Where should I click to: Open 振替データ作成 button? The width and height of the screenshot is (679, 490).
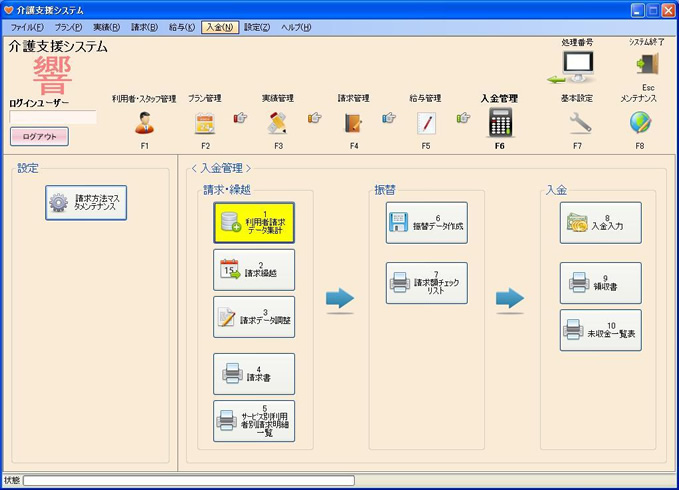pyautogui.click(x=427, y=223)
